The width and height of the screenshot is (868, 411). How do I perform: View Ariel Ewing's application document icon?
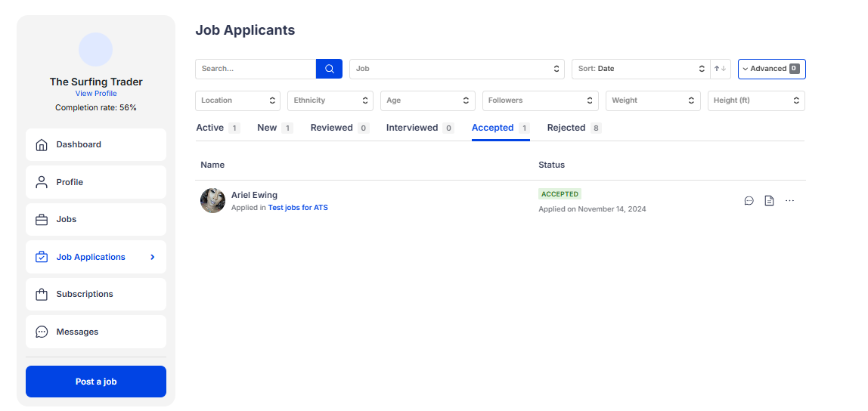coord(769,201)
